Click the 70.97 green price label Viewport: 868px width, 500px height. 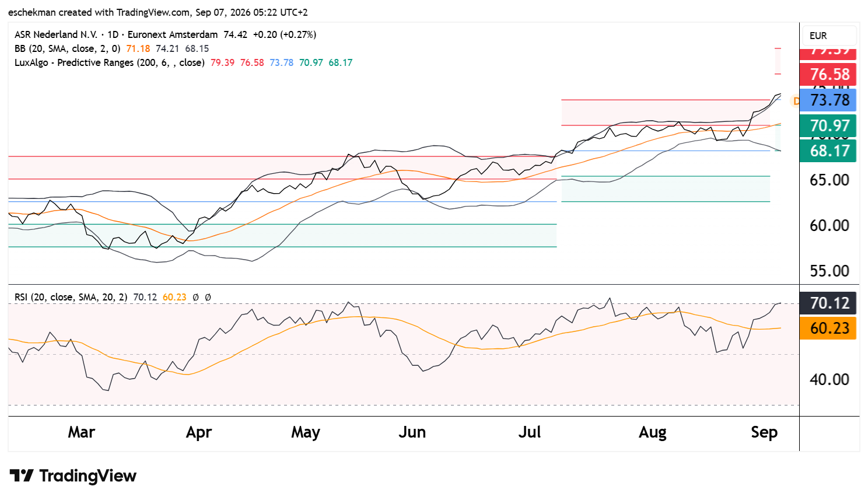coord(828,126)
